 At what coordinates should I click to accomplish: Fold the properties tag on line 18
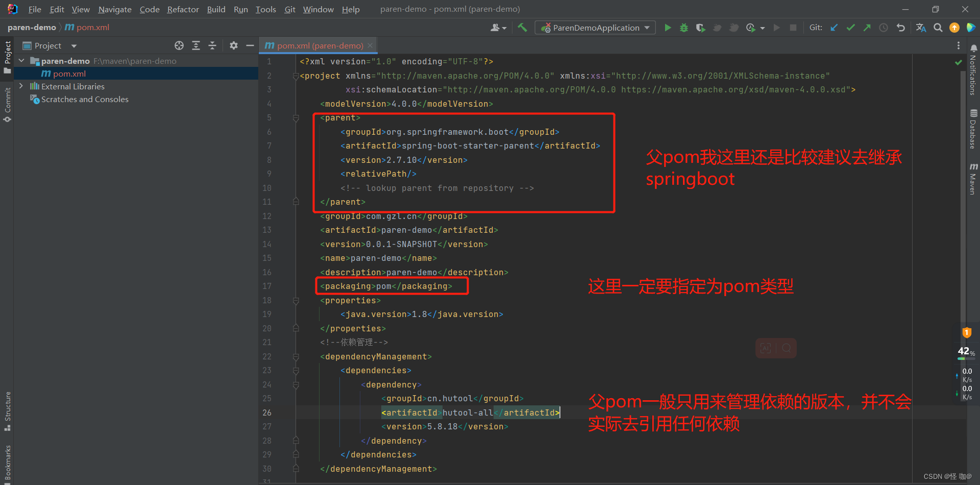(296, 301)
